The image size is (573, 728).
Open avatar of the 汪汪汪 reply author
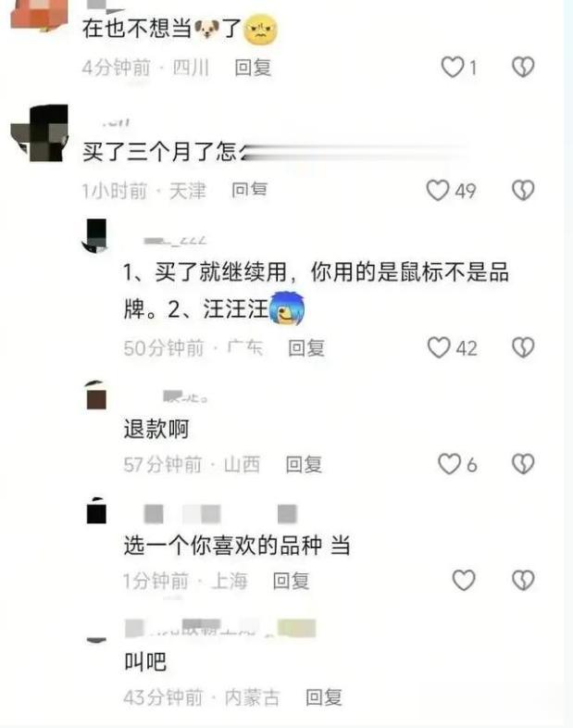96,236
